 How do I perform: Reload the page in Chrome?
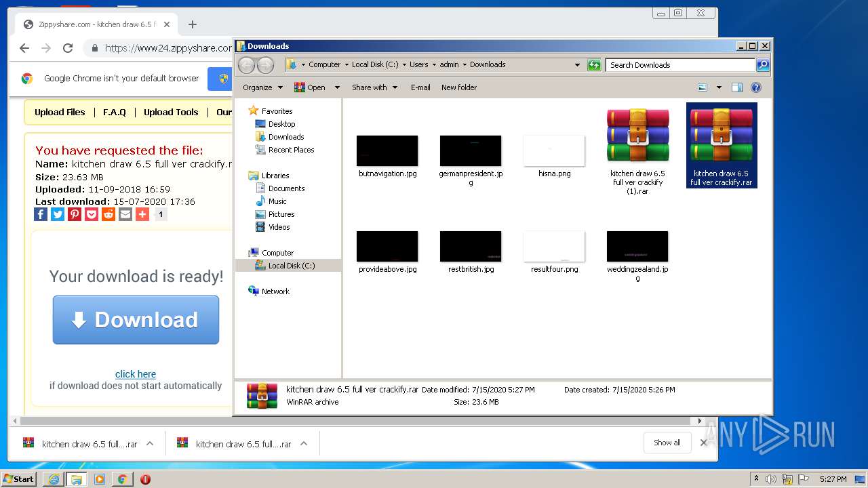tap(68, 48)
